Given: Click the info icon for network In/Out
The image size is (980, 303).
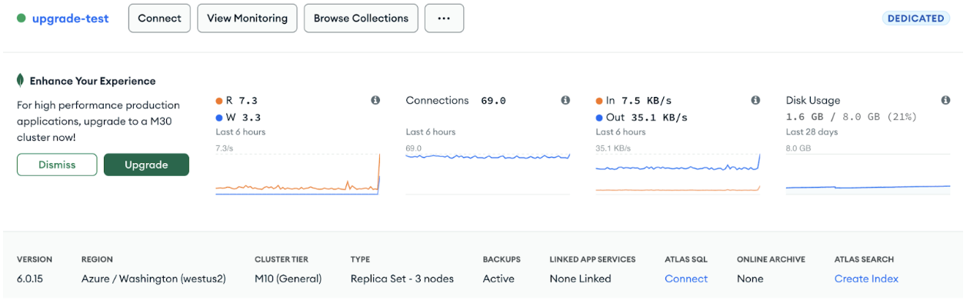Looking at the screenshot, I should click(755, 101).
